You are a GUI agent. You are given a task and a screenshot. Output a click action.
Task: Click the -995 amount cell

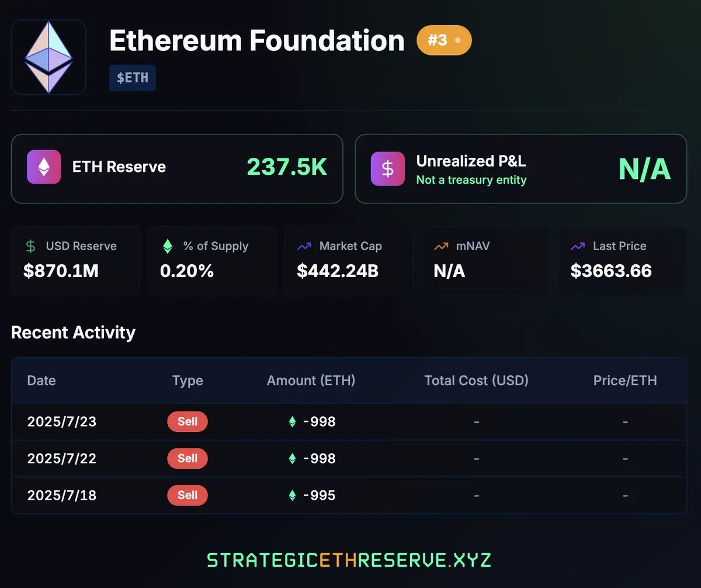pyautogui.click(x=320, y=495)
